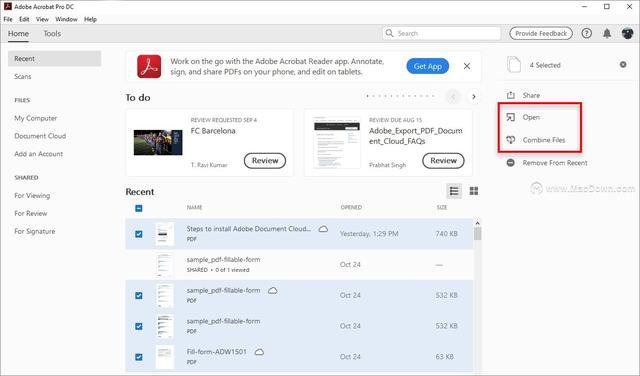Viewport: 640px width, 376px height.
Task: Open For Viewing under Shared
Action: click(x=32, y=196)
